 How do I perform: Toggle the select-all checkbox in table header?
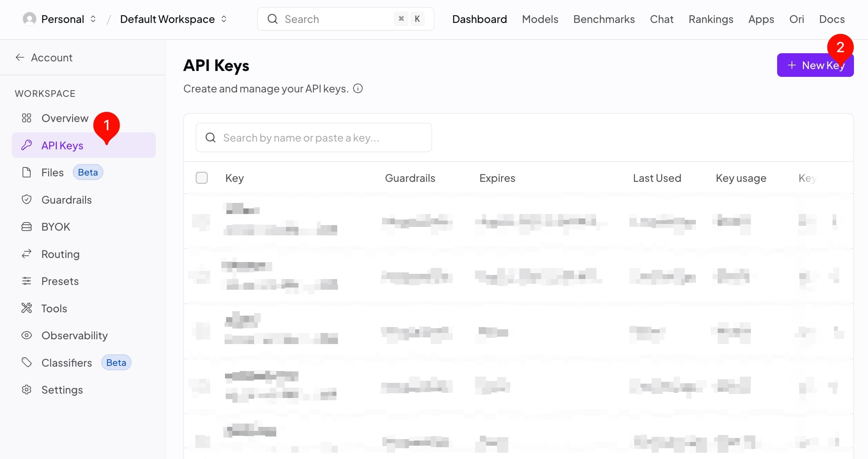[202, 178]
